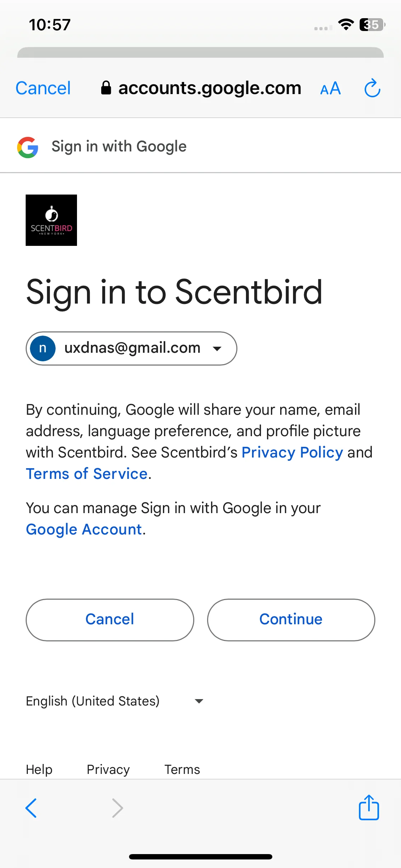Image resolution: width=401 pixels, height=868 pixels.
Task: Go back with the left chevron
Action: [x=31, y=808]
